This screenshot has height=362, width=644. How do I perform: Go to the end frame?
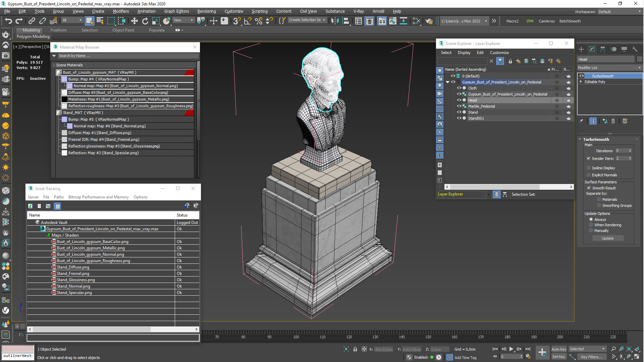528,349
